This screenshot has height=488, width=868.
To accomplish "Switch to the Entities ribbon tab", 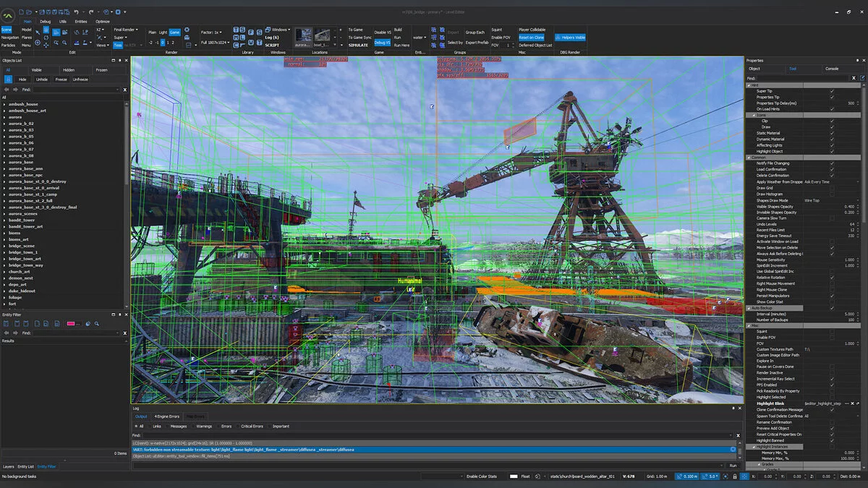I will [81, 22].
